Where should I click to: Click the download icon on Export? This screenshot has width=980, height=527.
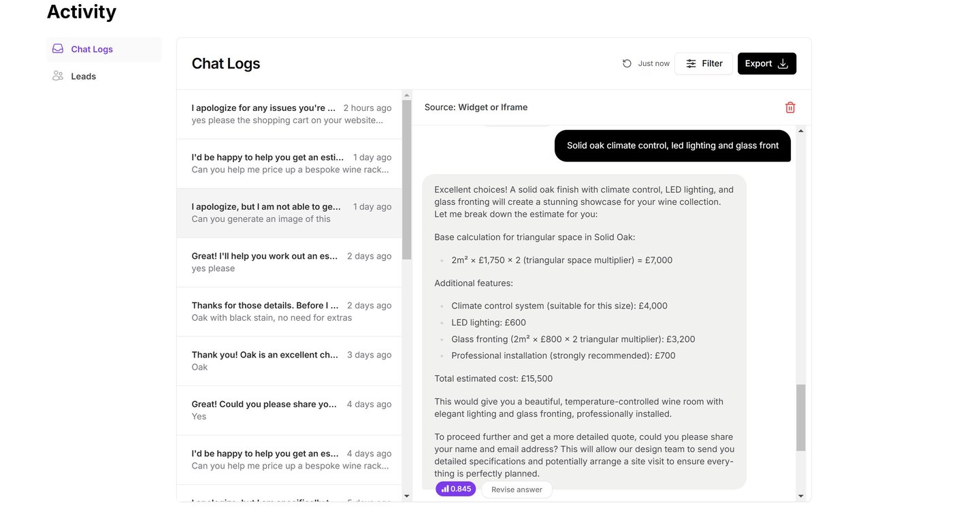click(x=783, y=63)
